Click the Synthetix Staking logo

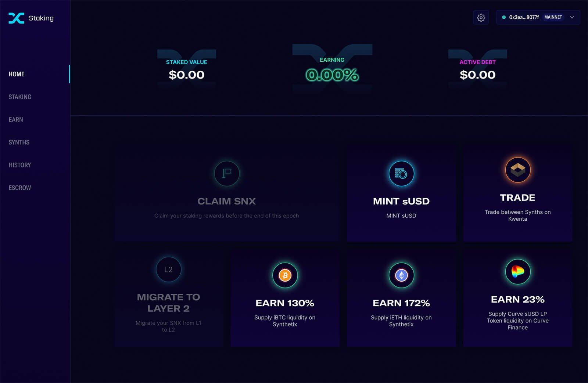[x=31, y=18]
